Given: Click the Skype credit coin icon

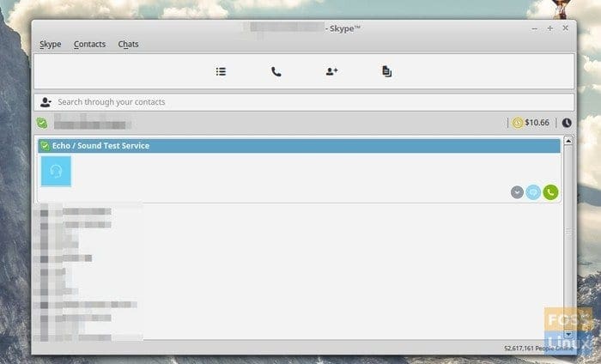Looking at the screenshot, I should [x=518, y=123].
